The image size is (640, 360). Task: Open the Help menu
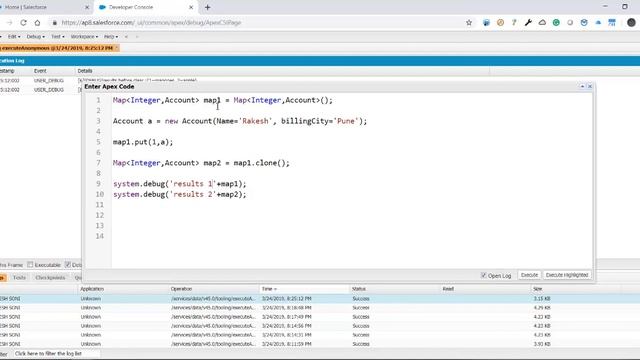(x=111, y=37)
